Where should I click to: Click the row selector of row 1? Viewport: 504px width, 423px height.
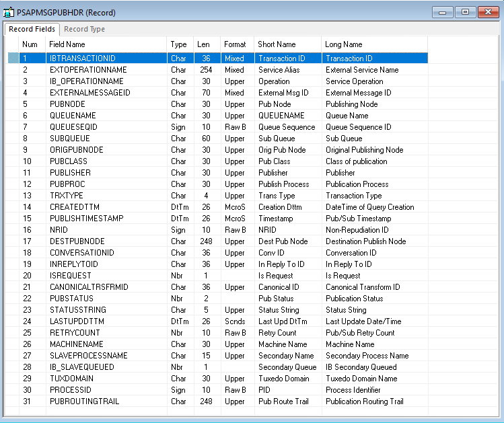(x=13, y=58)
